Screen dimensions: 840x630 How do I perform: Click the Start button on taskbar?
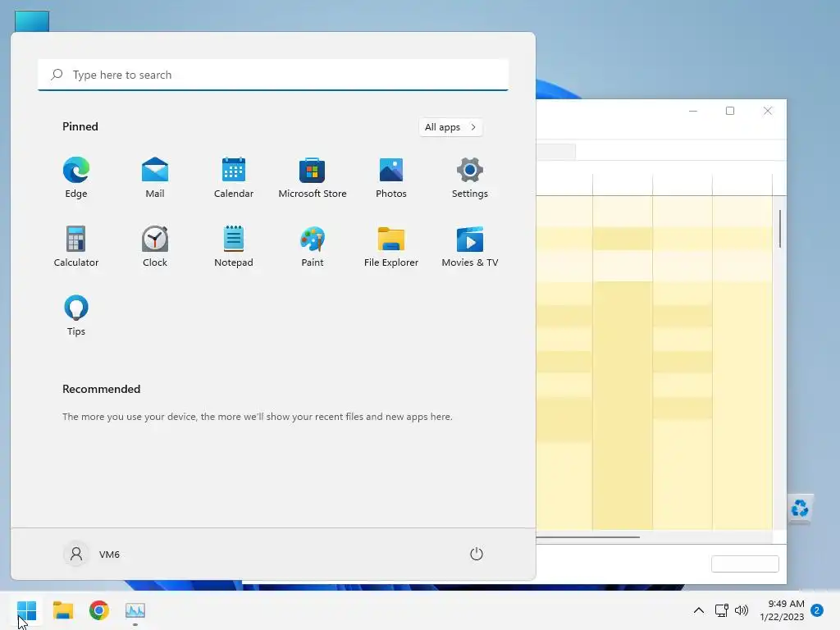pyautogui.click(x=27, y=610)
